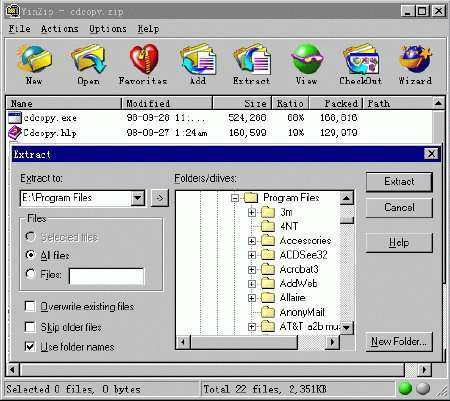Screen dimensions: 450x401
Task: Check the Skip older files option
Action: [30, 327]
